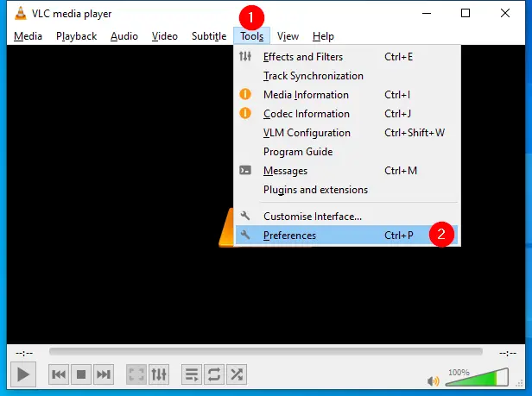The height and width of the screenshot is (396, 532).
Task: Open the Audio menu
Action: (124, 36)
